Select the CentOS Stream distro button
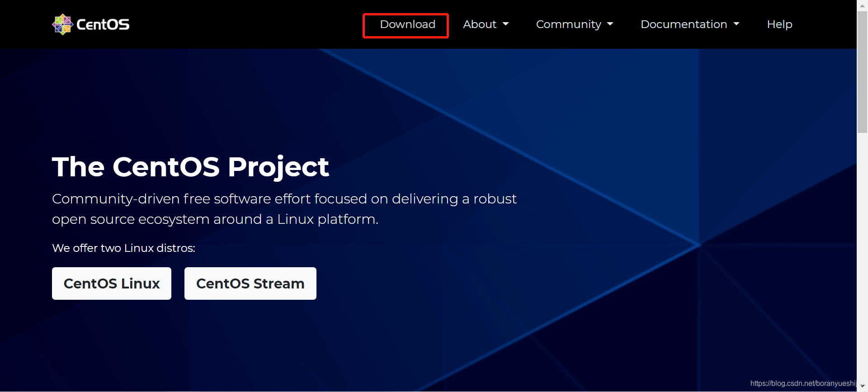 click(250, 283)
